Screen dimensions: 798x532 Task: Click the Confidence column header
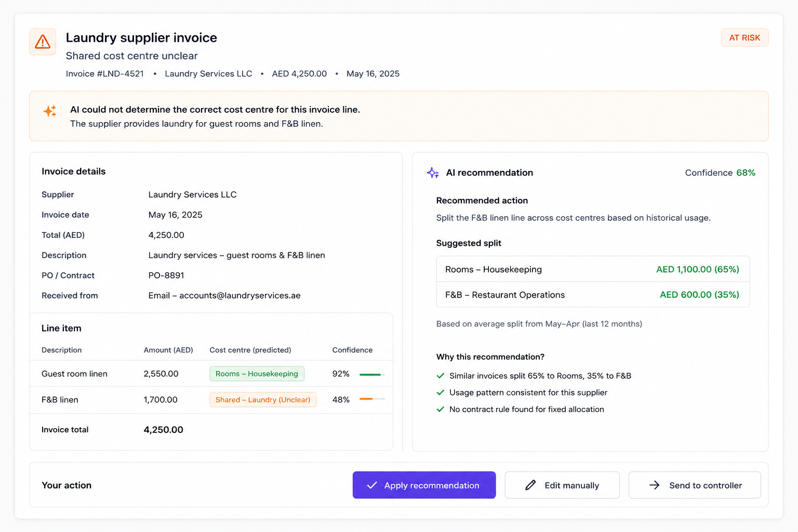click(x=352, y=350)
